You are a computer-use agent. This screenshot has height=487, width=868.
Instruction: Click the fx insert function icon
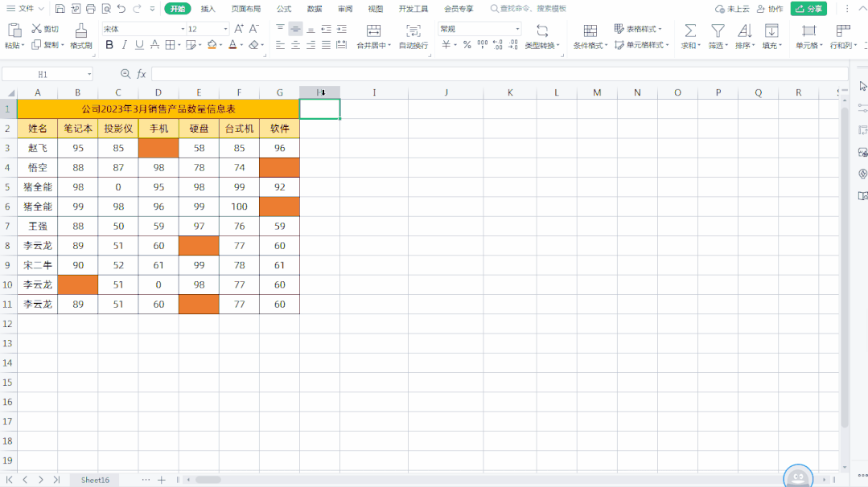click(x=141, y=73)
